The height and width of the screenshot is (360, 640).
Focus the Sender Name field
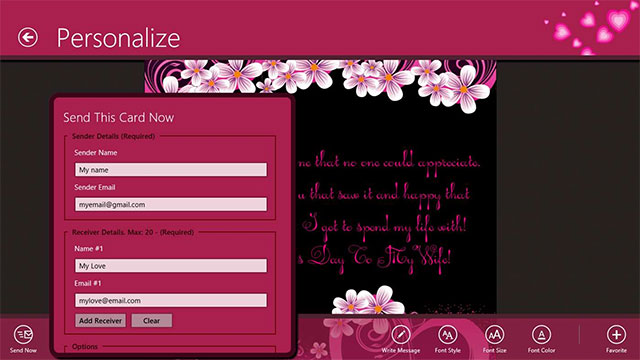tap(171, 170)
